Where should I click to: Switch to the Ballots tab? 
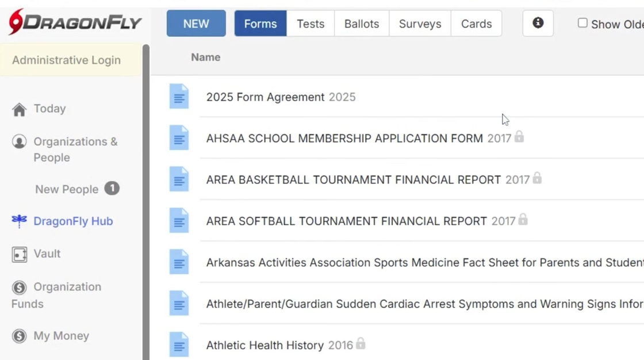(x=362, y=24)
